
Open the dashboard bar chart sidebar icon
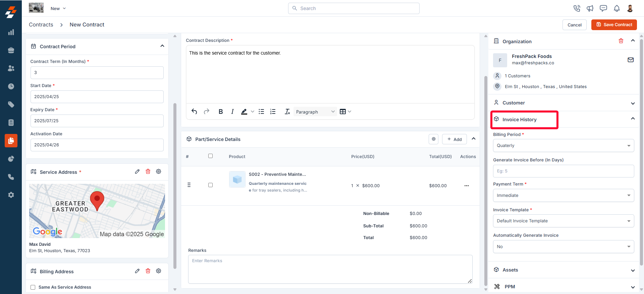click(11, 32)
